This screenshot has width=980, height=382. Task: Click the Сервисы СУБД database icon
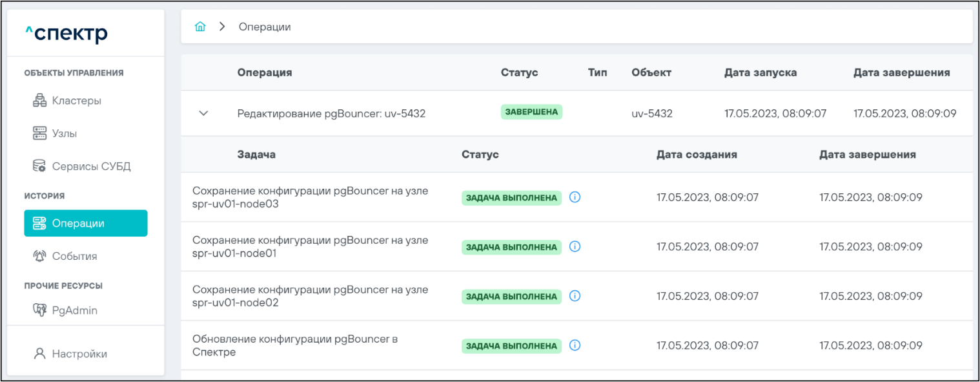tap(40, 167)
